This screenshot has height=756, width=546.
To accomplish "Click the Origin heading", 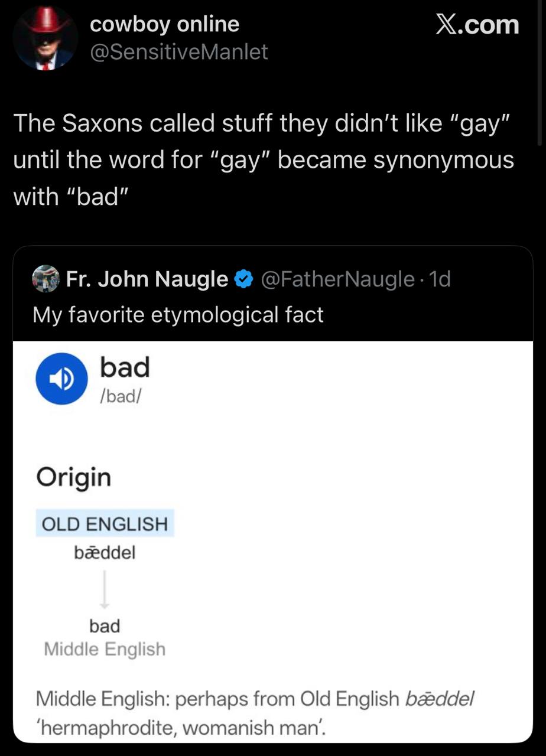I will [73, 477].
